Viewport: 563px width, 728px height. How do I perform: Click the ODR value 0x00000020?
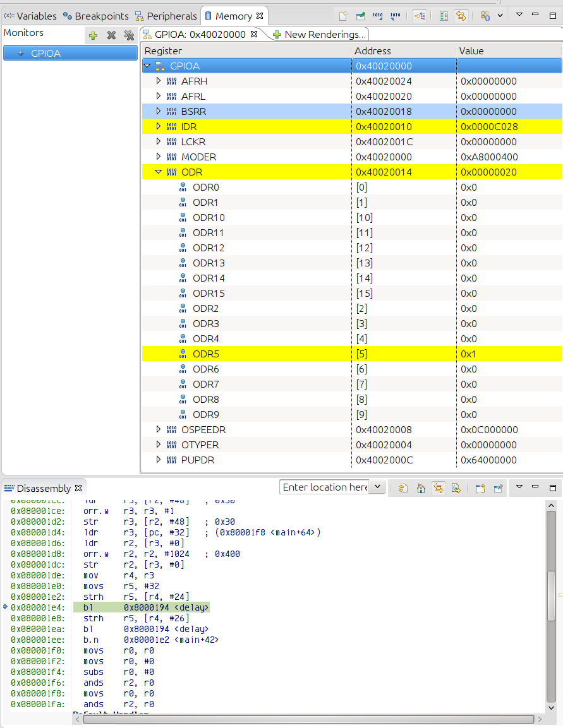(x=488, y=172)
